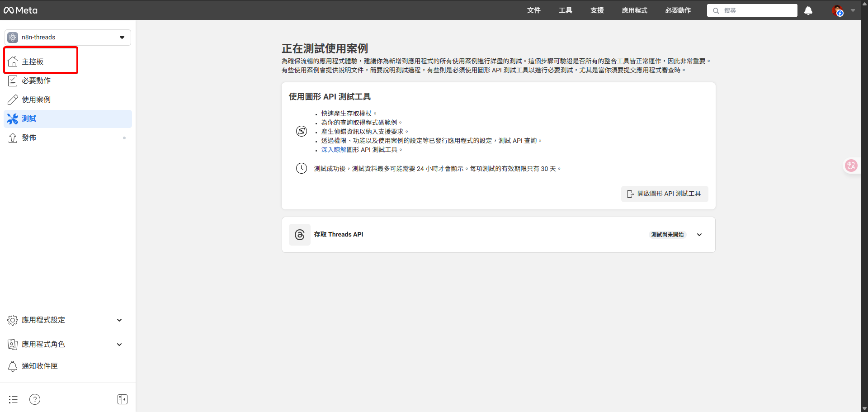Expand the 存取 Threads API panel
The height and width of the screenshot is (412, 868).
coord(699,234)
